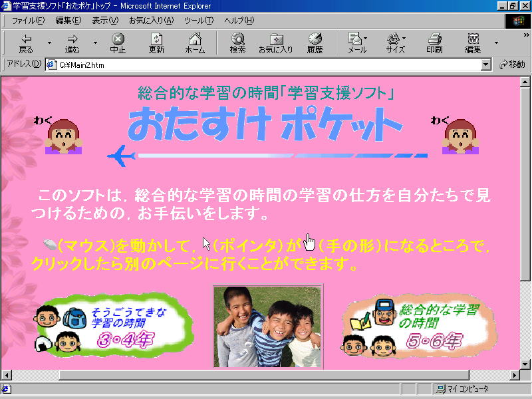Click the page icon in address bar
Image resolution: width=532 pixels, height=399 pixels.
point(51,65)
